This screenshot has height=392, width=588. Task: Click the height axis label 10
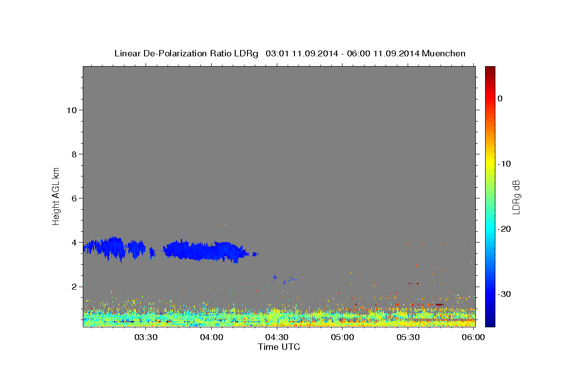[71, 110]
